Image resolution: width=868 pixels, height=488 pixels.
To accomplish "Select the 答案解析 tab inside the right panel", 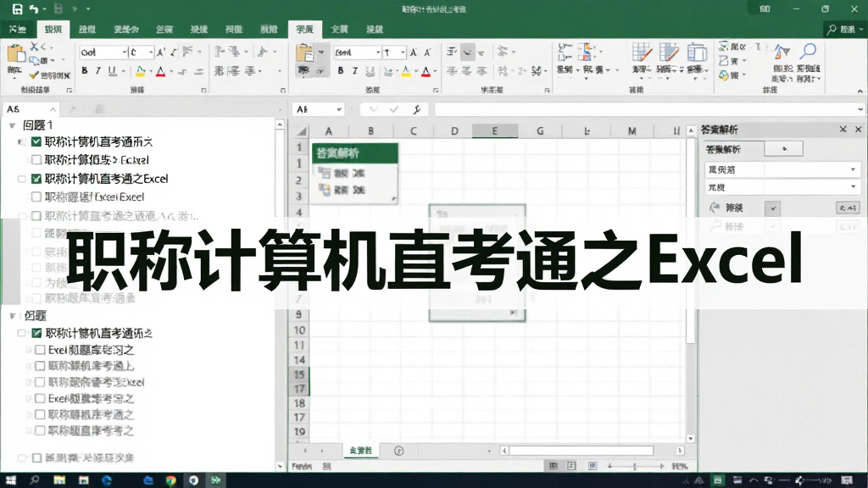I will [733, 149].
